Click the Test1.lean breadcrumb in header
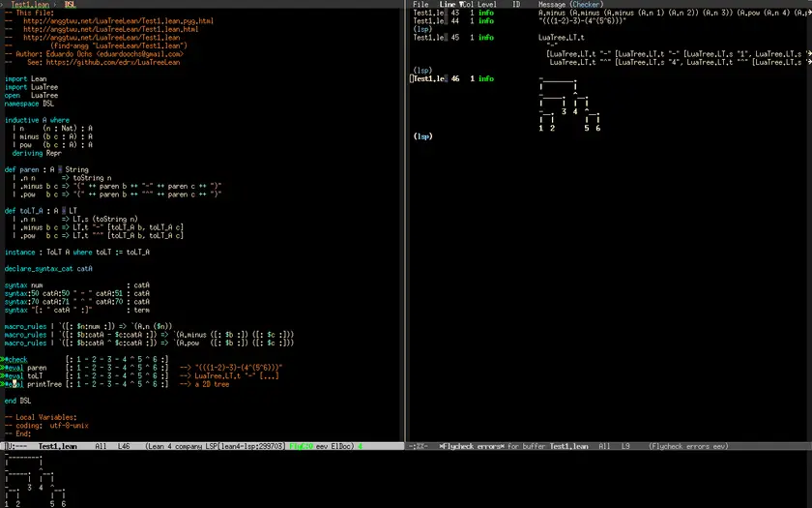The height and width of the screenshot is (508, 812). click(x=32, y=5)
